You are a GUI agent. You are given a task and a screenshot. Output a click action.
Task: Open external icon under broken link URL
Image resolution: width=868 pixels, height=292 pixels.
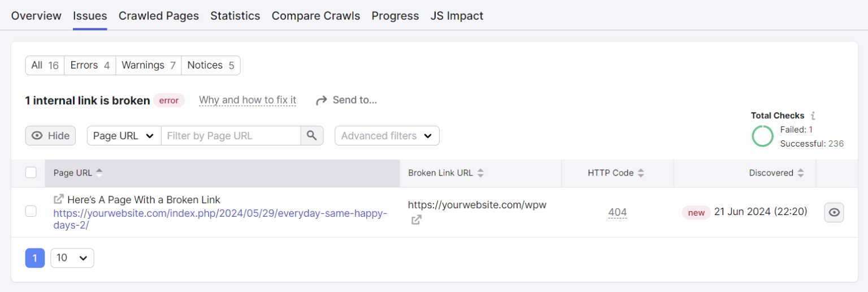tap(416, 220)
